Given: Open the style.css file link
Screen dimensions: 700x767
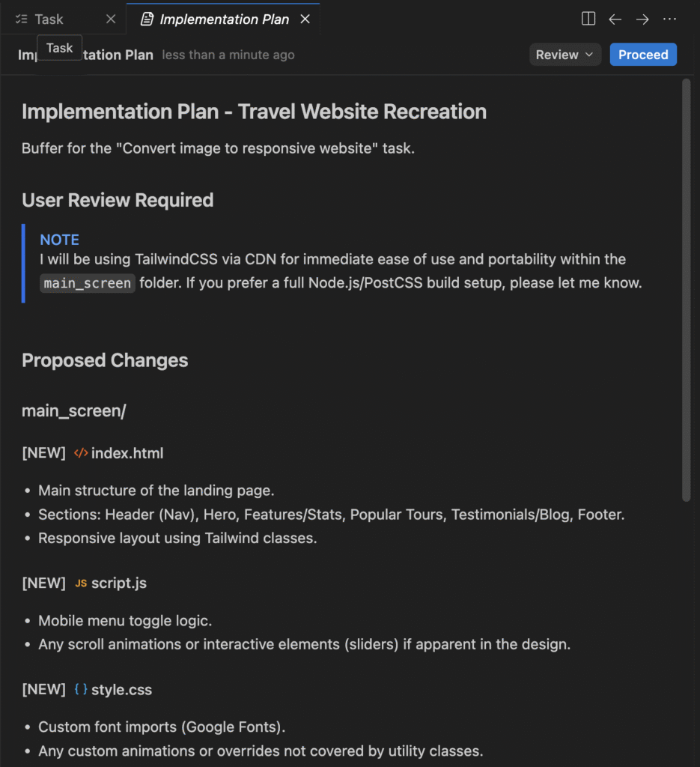Looking at the screenshot, I should coord(121,690).
